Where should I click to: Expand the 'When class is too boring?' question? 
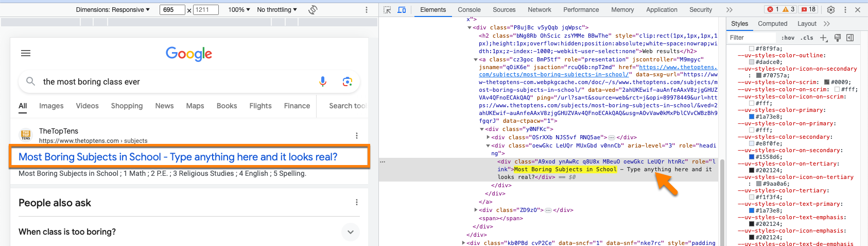click(350, 232)
